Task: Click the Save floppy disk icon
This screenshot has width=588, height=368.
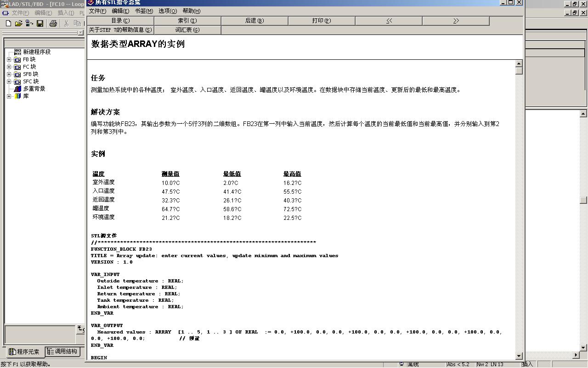Action: click(40, 23)
